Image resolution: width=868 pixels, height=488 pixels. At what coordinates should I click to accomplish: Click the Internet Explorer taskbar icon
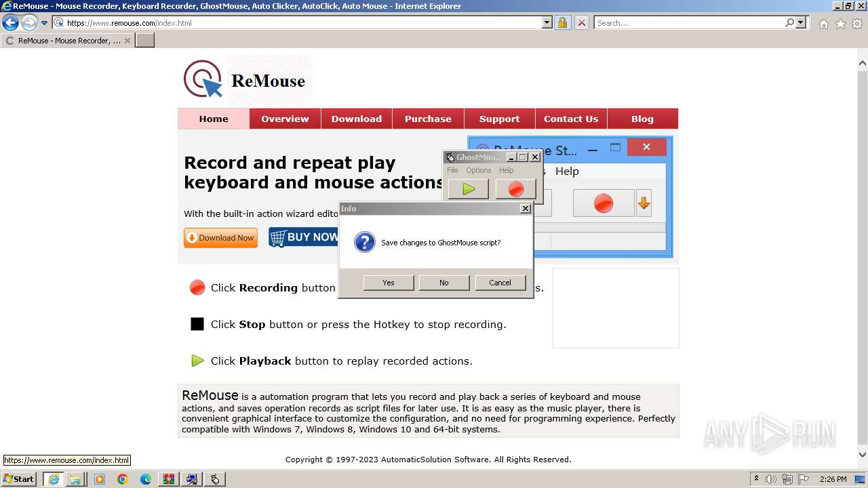pos(53,479)
